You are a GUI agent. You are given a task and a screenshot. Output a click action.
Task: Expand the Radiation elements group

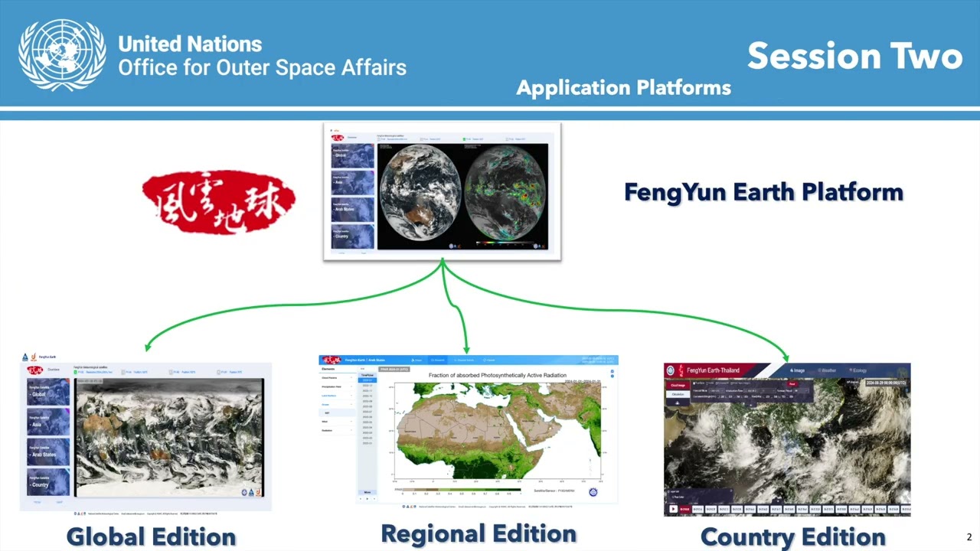pyautogui.click(x=337, y=431)
